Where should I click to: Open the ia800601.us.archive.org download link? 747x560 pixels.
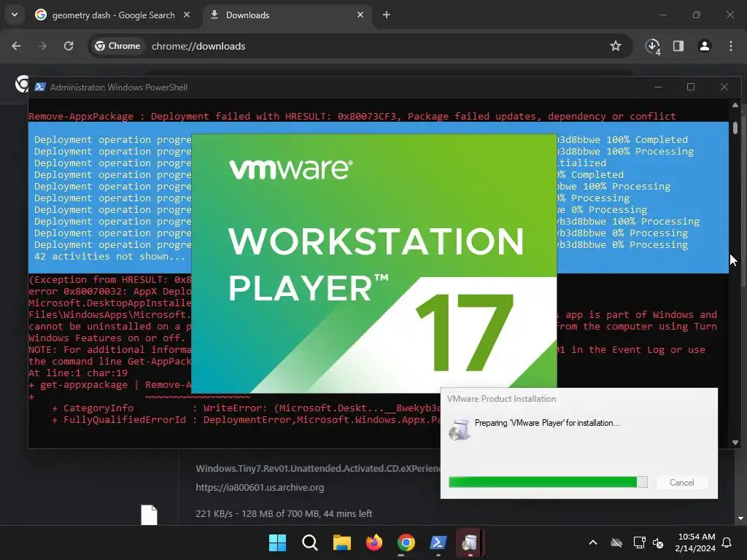pyautogui.click(x=260, y=487)
